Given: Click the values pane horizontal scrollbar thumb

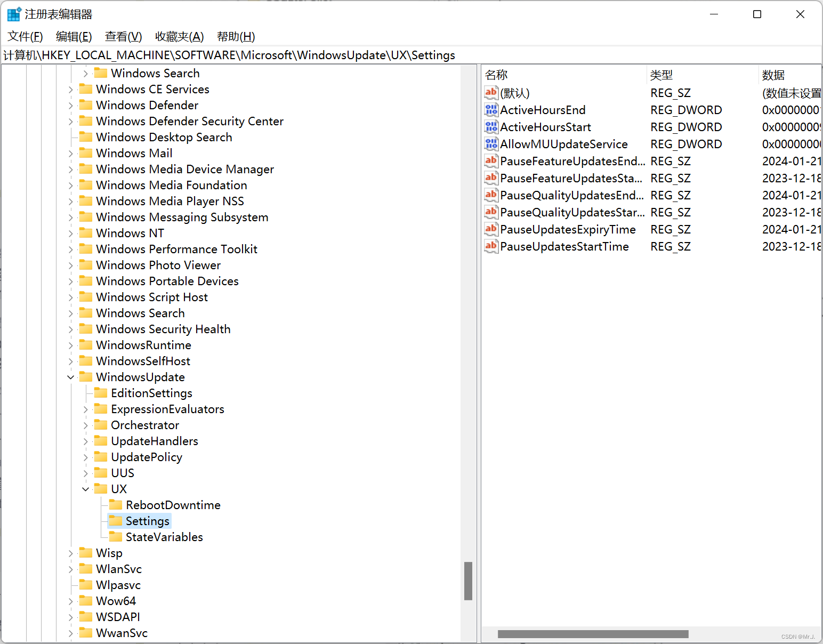Looking at the screenshot, I should (593, 634).
